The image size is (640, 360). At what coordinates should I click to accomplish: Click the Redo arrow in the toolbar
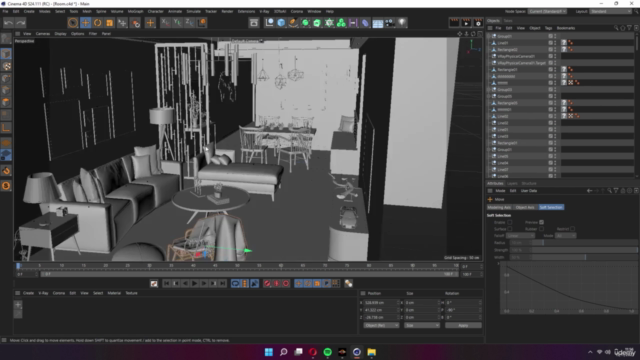click(x=20, y=23)
